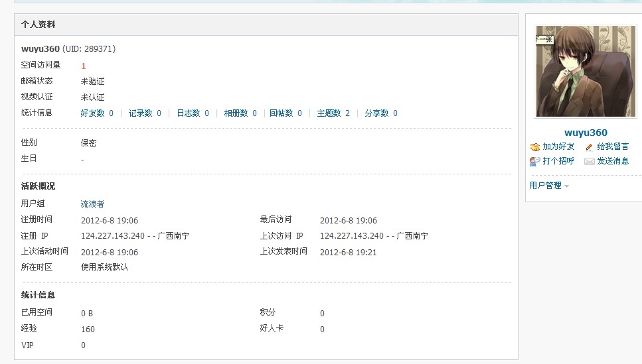Click the 个人资料 panel heading
The width and height of the screenshot is (642, 364).
38,24
